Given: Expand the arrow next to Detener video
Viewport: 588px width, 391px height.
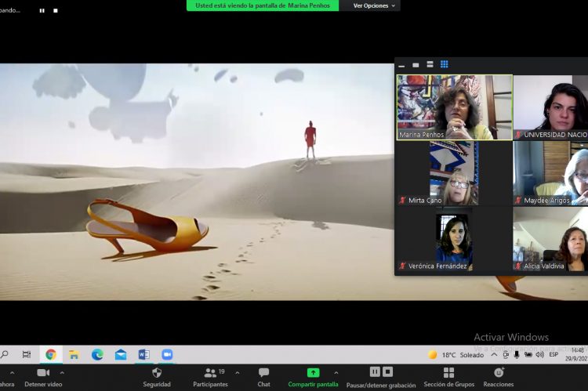Looking at the screenshot, I should coord(62,373).
